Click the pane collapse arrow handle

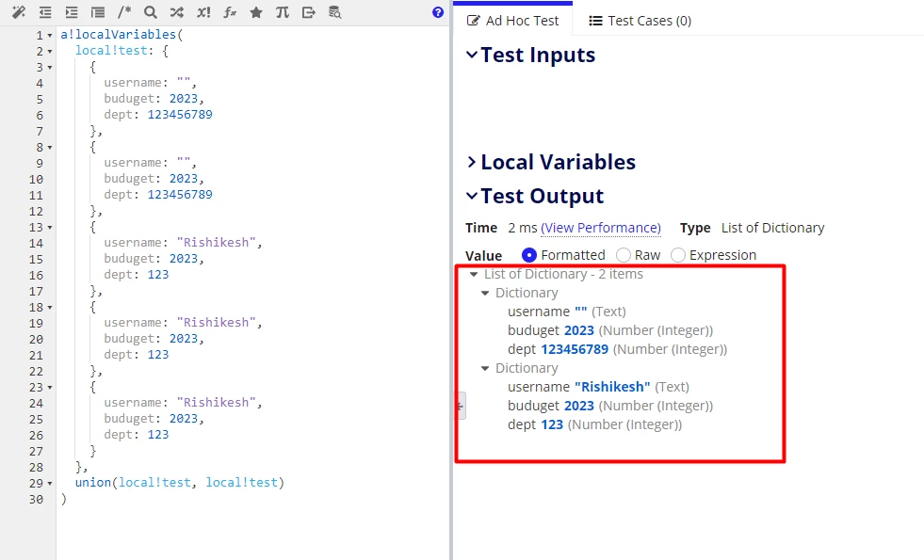click(461, 406)
